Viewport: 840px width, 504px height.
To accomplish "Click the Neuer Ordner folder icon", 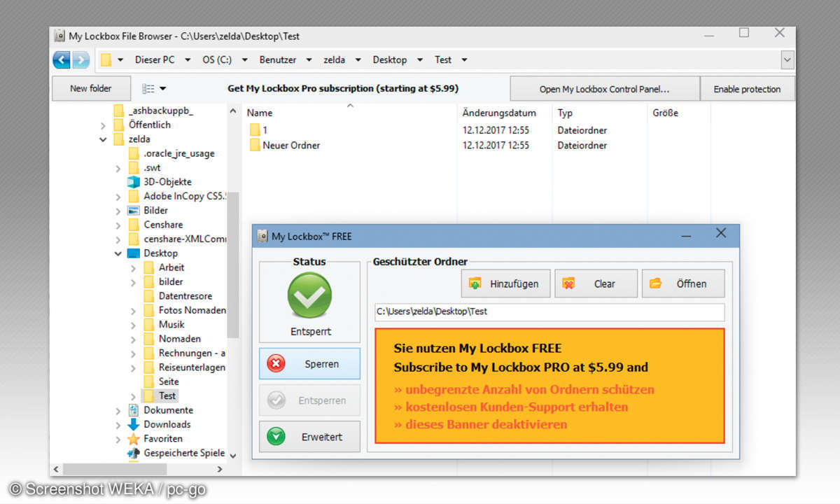I will [254, 146].
